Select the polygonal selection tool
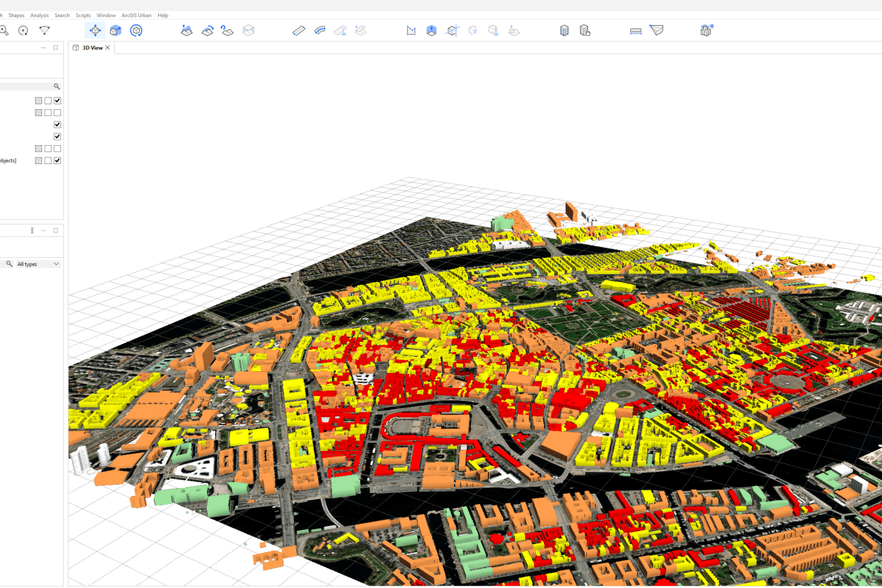 coord(44,31)
